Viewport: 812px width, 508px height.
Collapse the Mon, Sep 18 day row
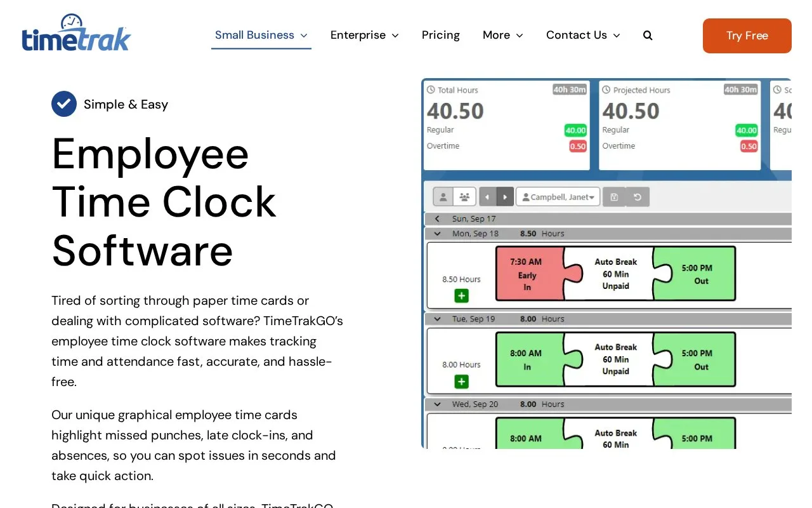coord(436,234)
